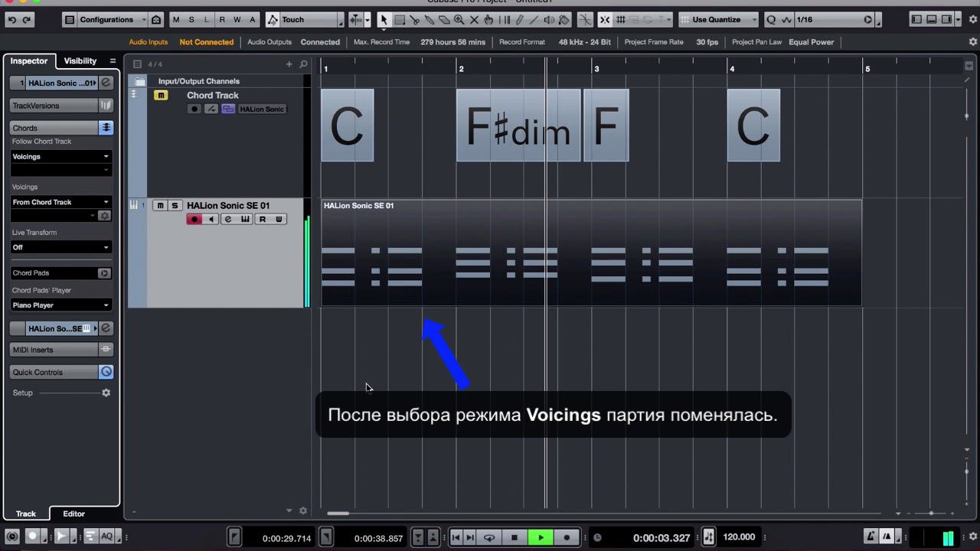Select the Range Selection tool

coord(399,19)
